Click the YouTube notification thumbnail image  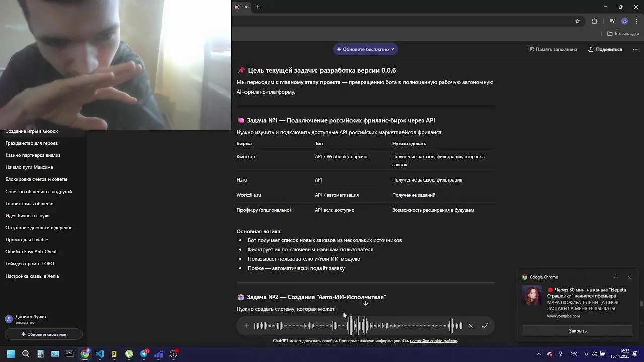(x=532, y=296)
